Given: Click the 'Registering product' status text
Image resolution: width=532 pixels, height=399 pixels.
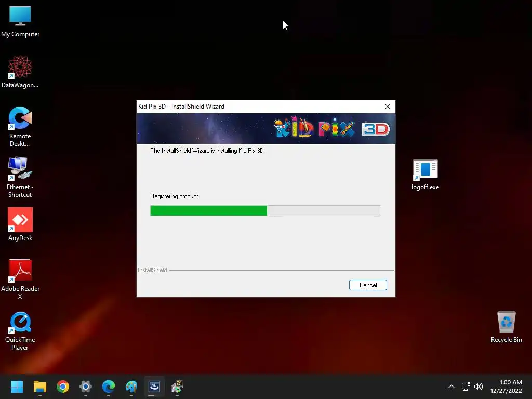Looking at the screenshot, I should click(174, 196).
